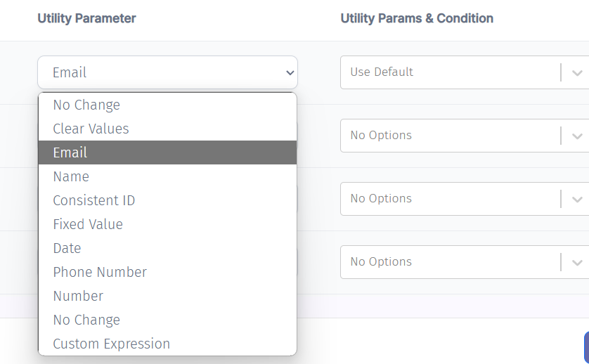Click chevron icon beside Use Default
Viewport: 589px width, 364px height.
(x=577, y=73)
